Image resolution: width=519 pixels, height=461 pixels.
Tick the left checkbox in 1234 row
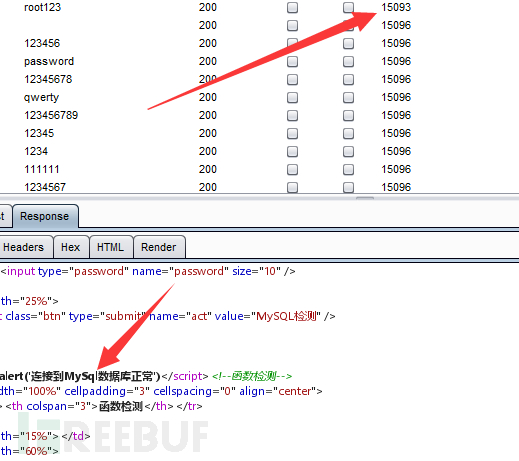(x=292, y=151)
